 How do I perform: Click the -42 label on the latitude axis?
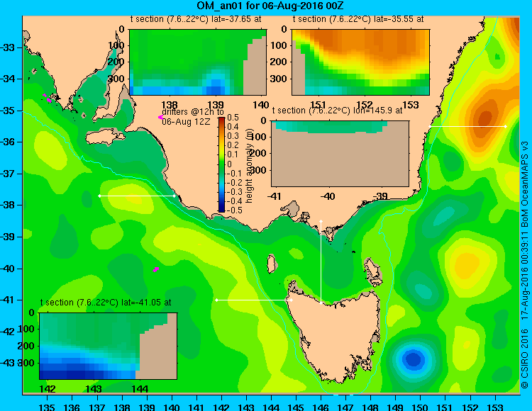[8, 331]
